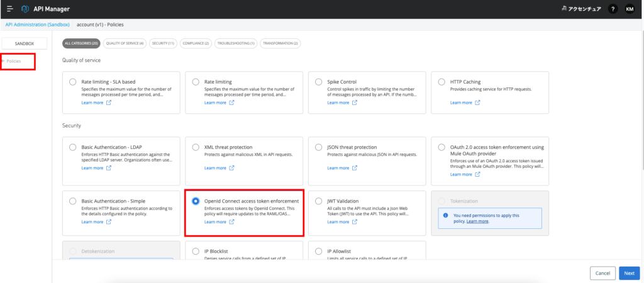Click external link icon under HTTP Caching
The height and width of the screenshot is (283, 644).
pyautogui.click(x=477, y=103)
